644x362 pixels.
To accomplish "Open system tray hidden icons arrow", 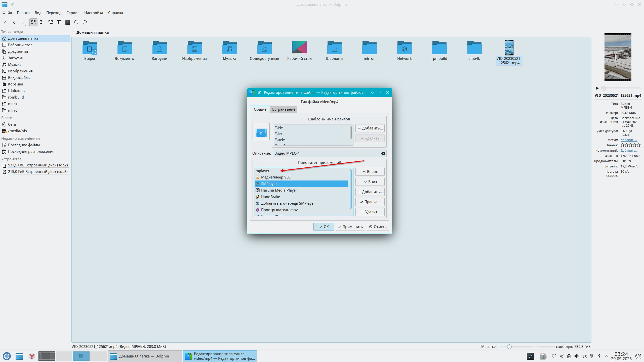I will pyautogui.click(x=606, y=356).
